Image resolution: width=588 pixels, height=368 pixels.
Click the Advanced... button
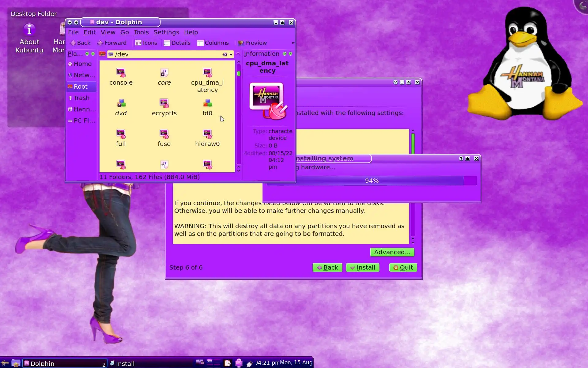pyautogui.click(x=392, y=252)
